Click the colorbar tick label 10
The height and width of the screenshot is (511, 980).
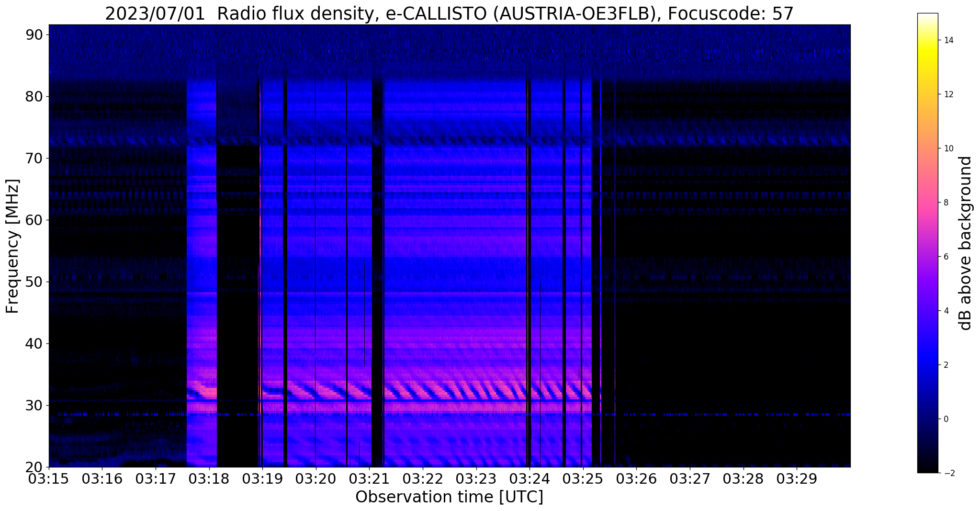click(948, 148)
